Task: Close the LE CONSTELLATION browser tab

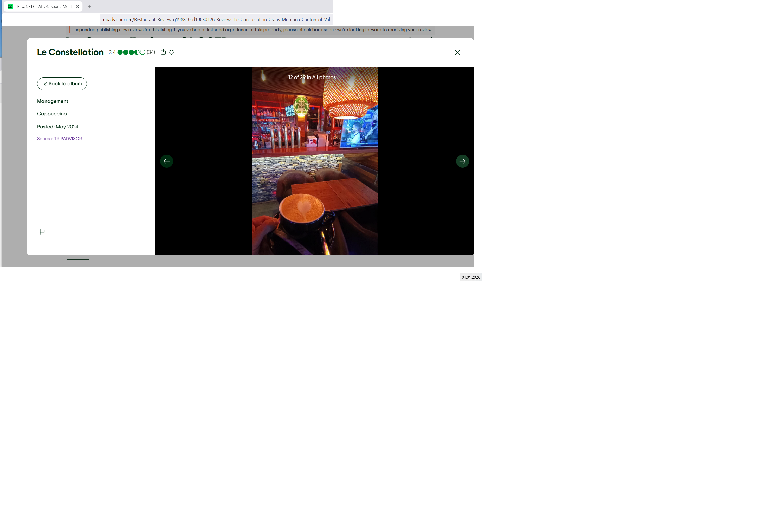Action: pos(77,6)
